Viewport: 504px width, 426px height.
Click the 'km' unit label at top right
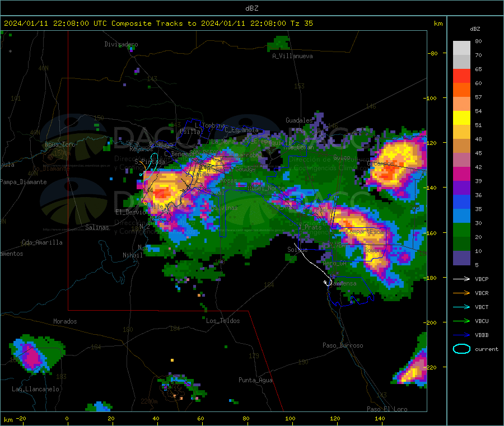pyautogui.click(x=438, y=24)
